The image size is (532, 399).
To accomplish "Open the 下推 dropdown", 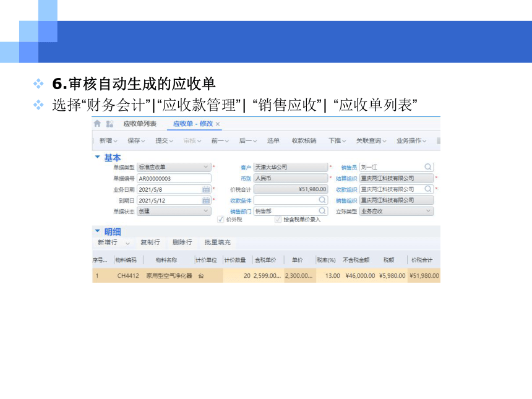I will coord(337,140).
